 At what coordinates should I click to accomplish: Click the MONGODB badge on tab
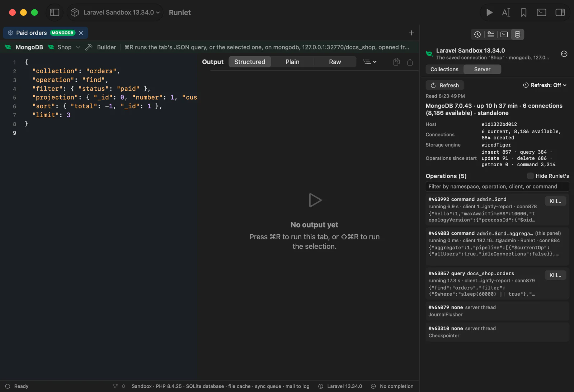tap(62, 33)
